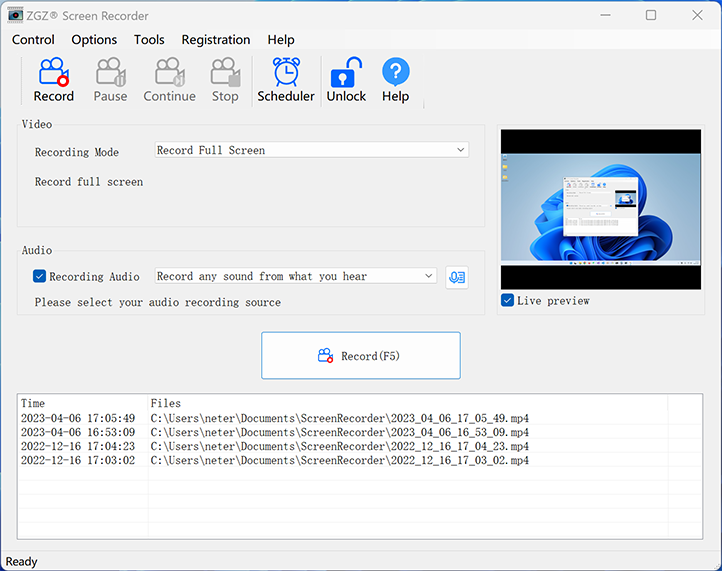Click the live preview thumbnail

coord(601,210)
